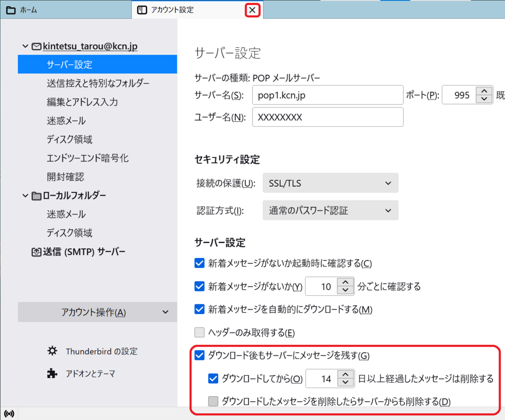Click the gear icon for Thunderbird settings
The height and width of the screenshot is (420, 505).
(x=53, y=351)
